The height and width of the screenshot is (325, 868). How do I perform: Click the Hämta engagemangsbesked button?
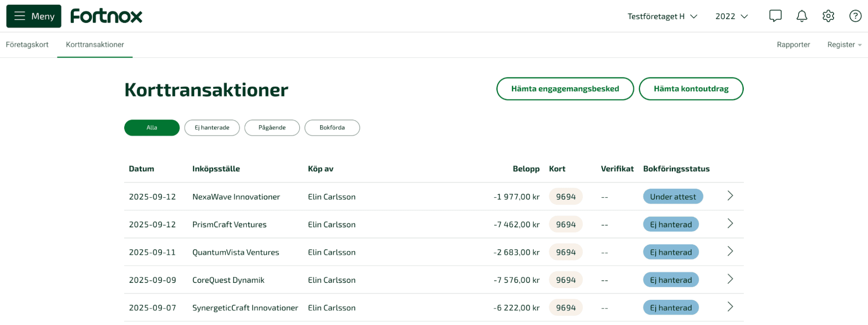[565, 89]
